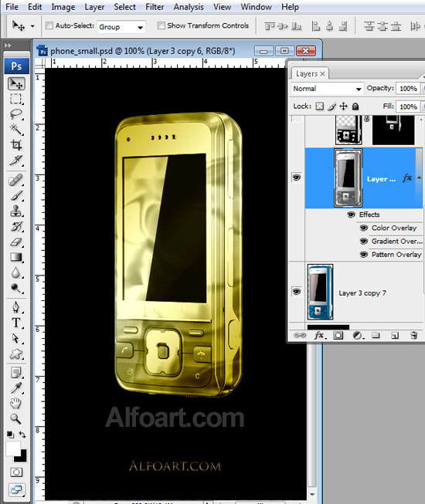Add a layer style via fx button

tap(320, 336)
